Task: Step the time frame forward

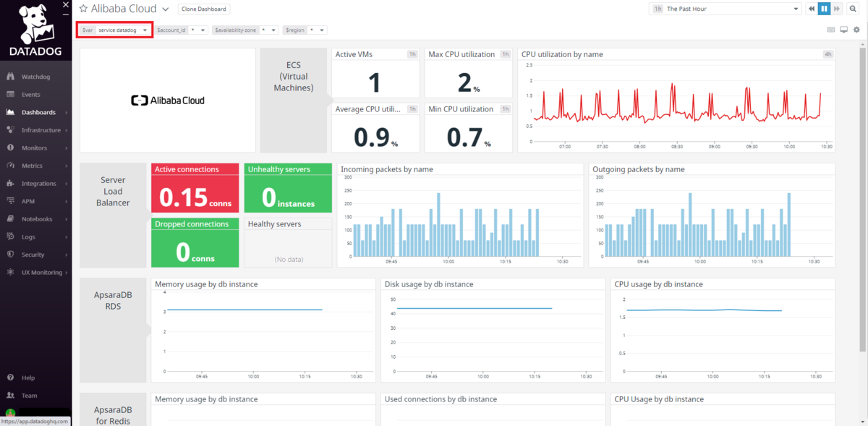Action: pyautogui.click(x=837, y=9)
